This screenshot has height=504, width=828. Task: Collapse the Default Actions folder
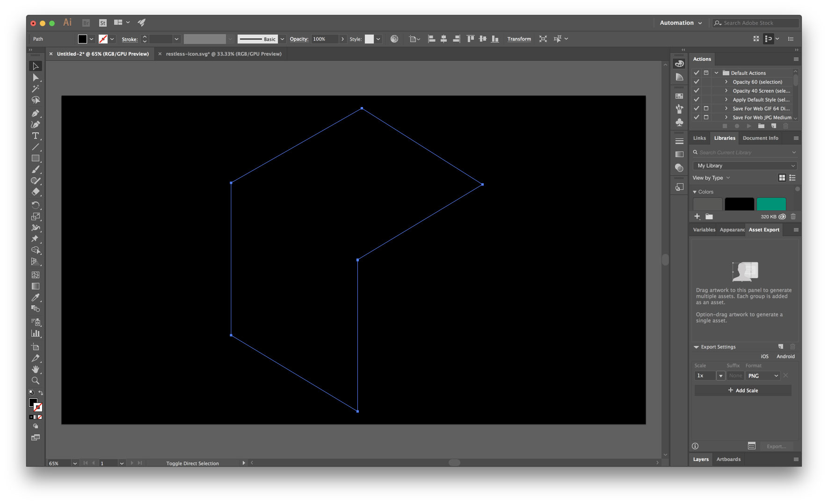pyautogui.click(x=716, y=72)
